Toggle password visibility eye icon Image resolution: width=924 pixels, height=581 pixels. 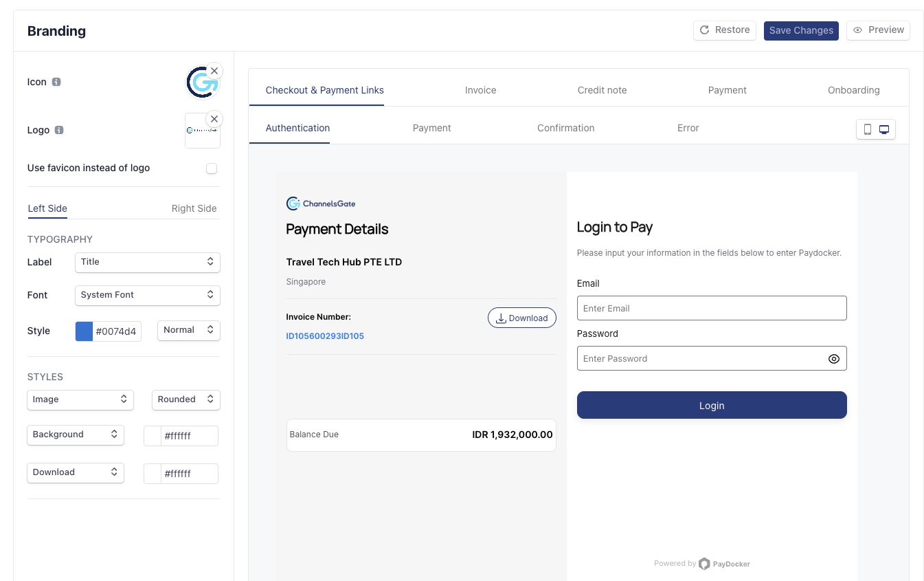[833, 359]
